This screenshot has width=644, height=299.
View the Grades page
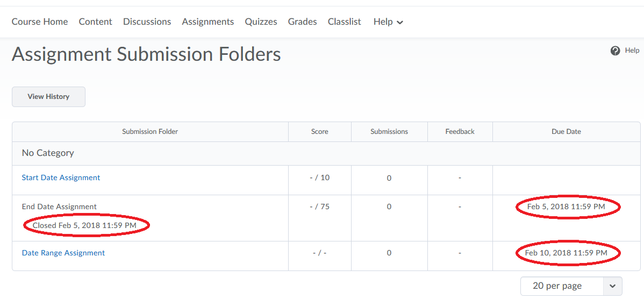[x=302, y=22]
